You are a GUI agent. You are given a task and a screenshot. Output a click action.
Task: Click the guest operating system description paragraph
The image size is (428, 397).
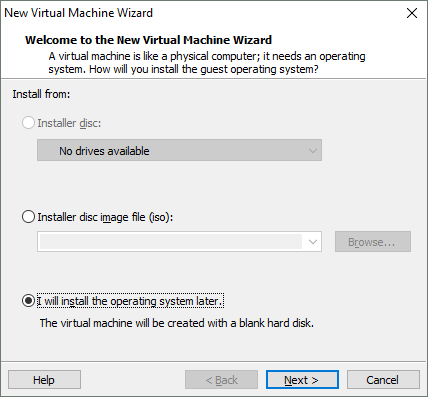pos(207,63)
